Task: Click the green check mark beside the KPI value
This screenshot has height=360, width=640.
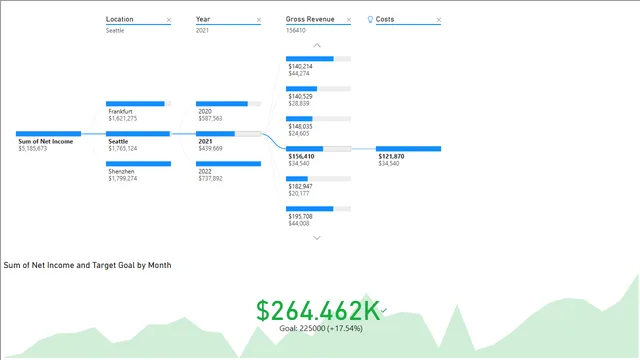Action: tap(384, 311)
